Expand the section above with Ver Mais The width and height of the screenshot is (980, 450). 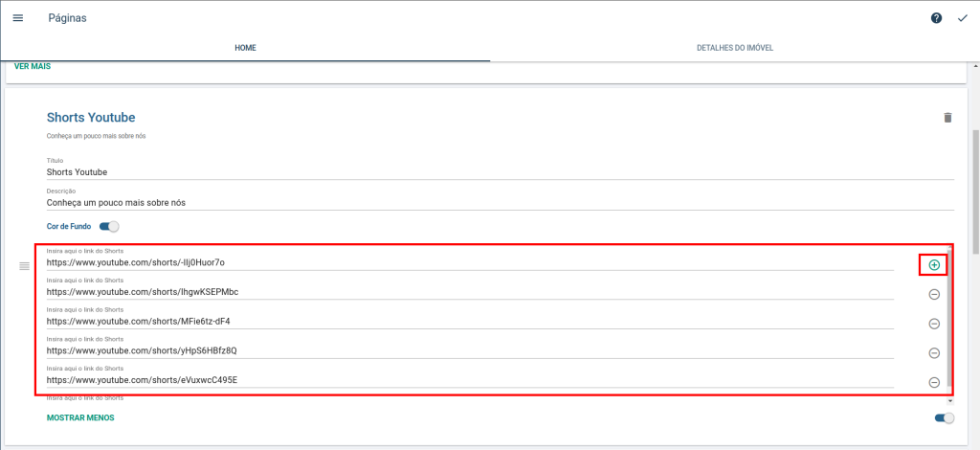[x=32, y=66]
